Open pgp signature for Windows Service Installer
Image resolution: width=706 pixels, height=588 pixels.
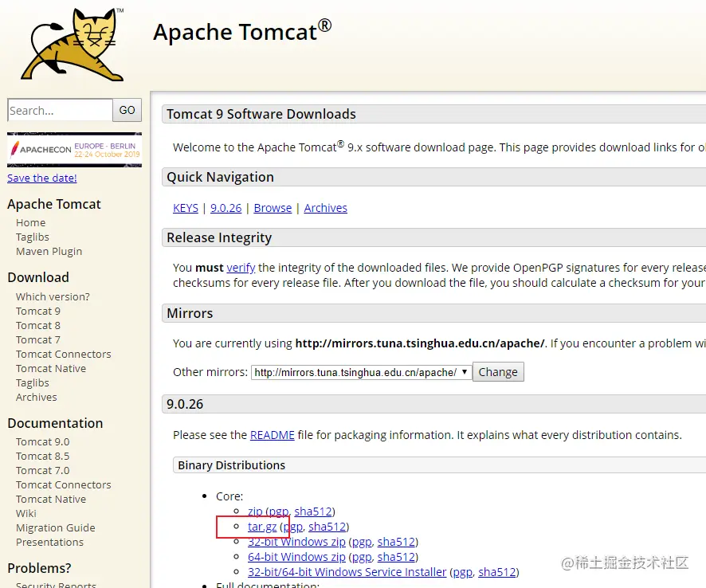pyautogui.click(x=463, y=573)
